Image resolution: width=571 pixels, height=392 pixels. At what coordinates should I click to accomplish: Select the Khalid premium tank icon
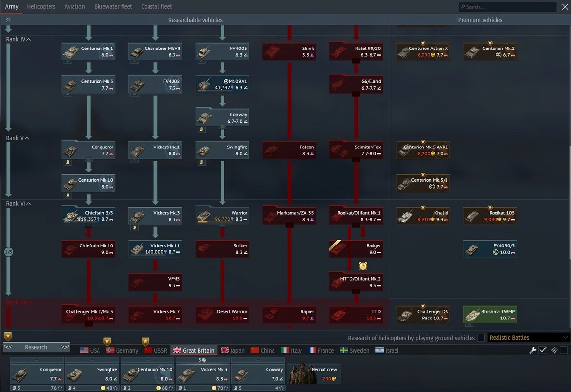(406, 216)
